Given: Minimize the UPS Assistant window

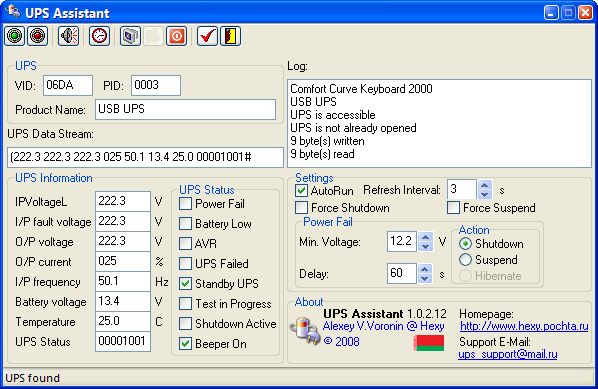Looking at the screenshot, I should [x=551, y=13].
